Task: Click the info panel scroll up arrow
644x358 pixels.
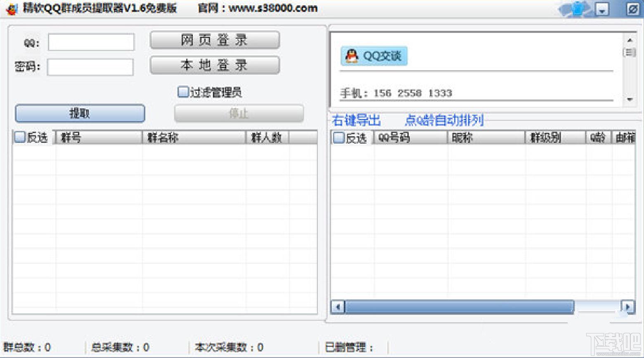Action: pyautogui.click(x=630, y=40)
